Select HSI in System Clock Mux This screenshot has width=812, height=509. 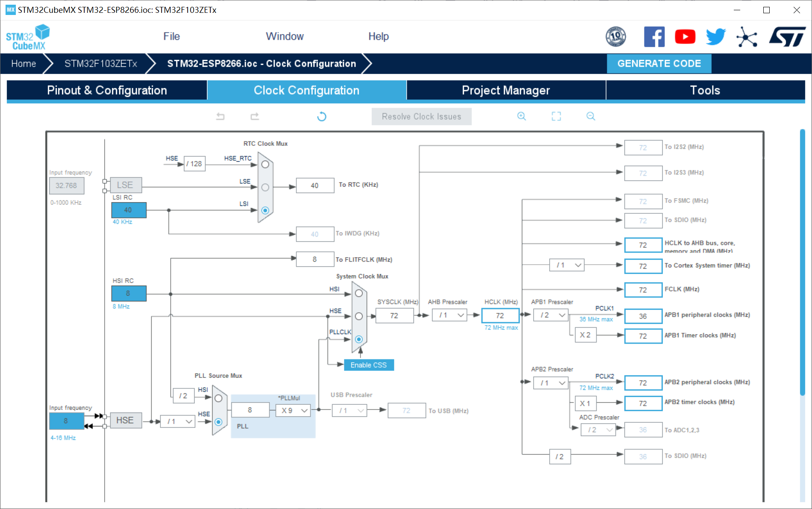(x=359, y=294)
